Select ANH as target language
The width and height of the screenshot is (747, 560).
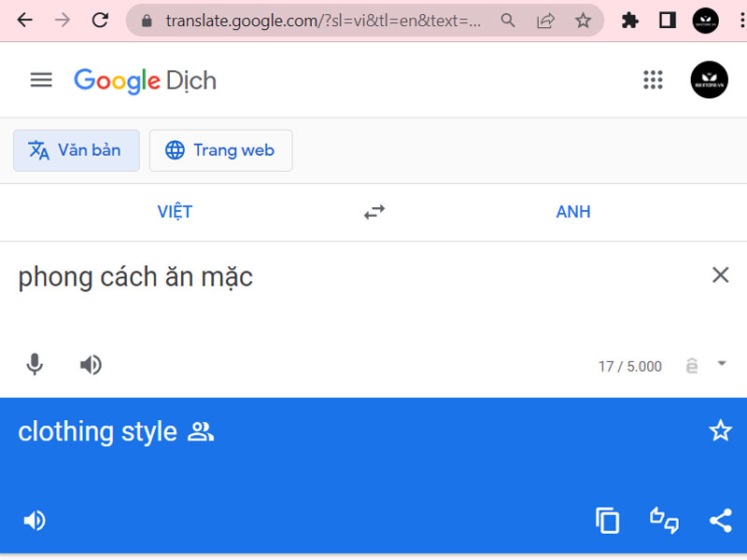click(573, 212)
